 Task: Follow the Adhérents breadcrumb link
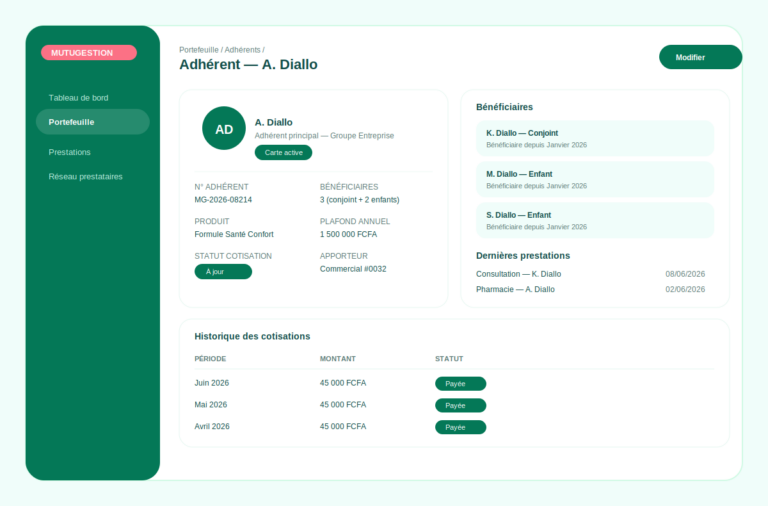pos(242,50)
